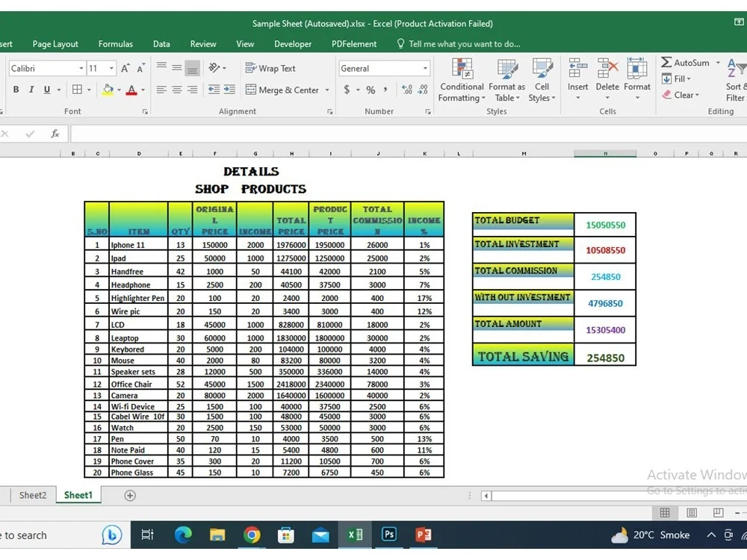
Task: Decrease indent
Action: coord(214,90)
